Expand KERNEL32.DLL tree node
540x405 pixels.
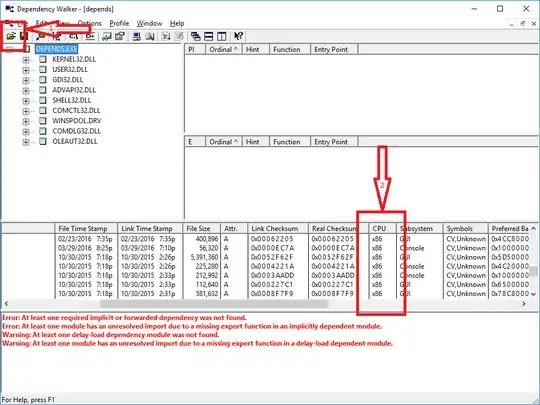pos(26,60)
